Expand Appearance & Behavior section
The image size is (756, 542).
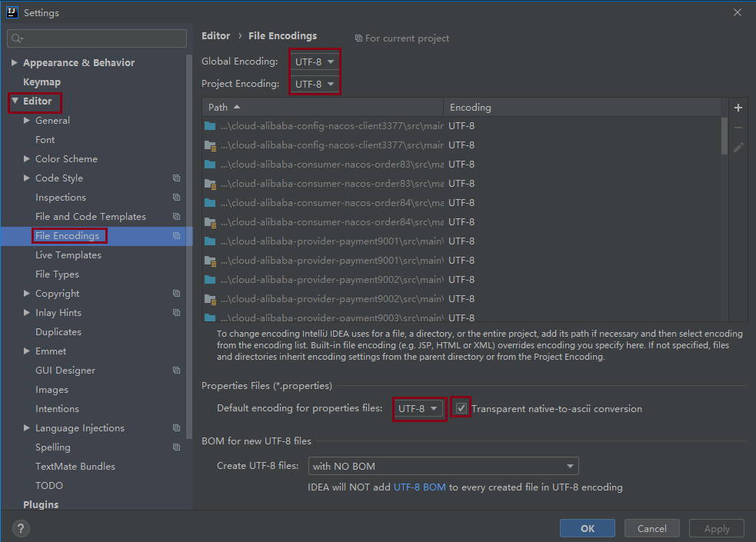(x=15, y=62)
